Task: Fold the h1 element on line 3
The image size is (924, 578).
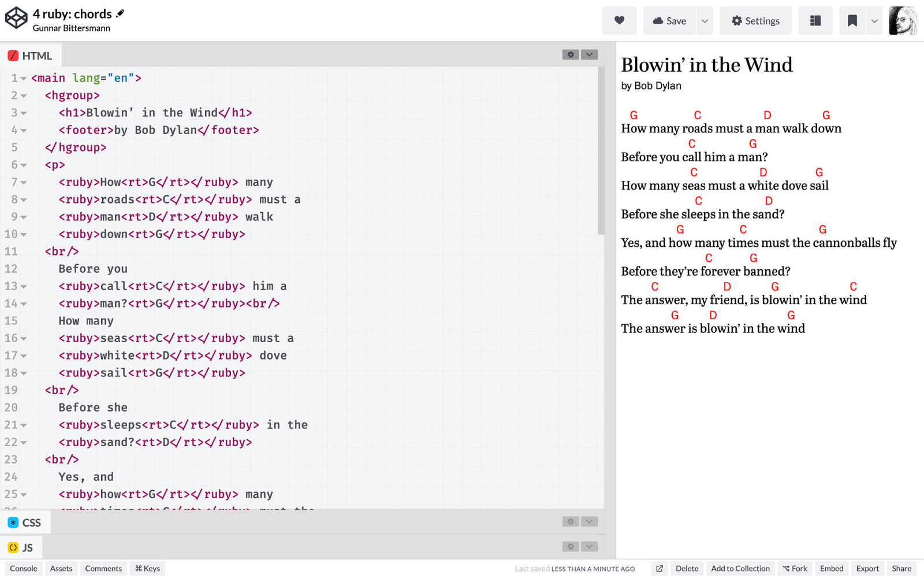Action: (24, 113)
